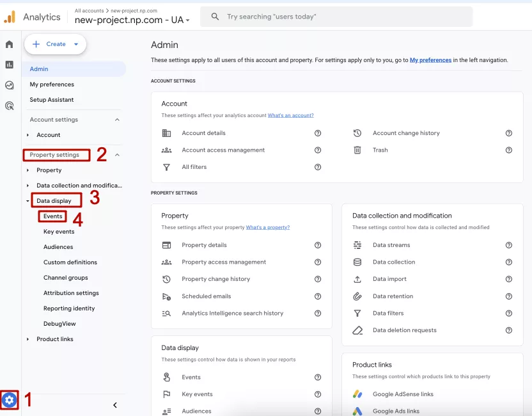
Task: Click the Analytics Intelligence search history icon
Action: pos(166,314)
